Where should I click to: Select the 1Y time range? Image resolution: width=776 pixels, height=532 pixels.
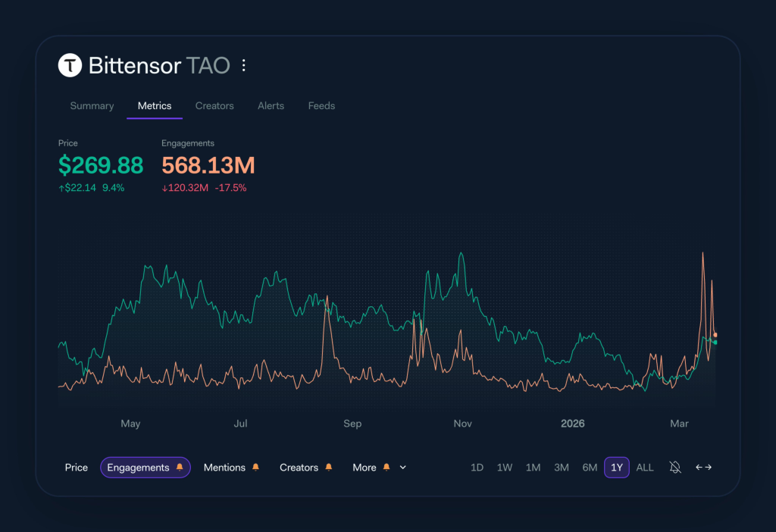click(x=616, y=468)
